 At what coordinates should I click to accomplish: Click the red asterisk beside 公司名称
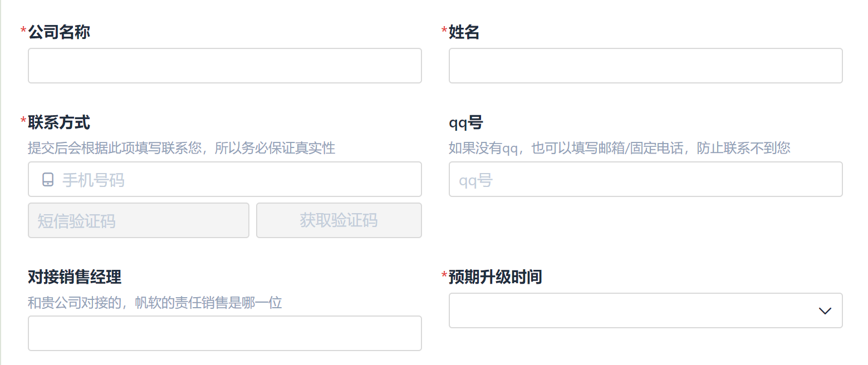[23, 31]
